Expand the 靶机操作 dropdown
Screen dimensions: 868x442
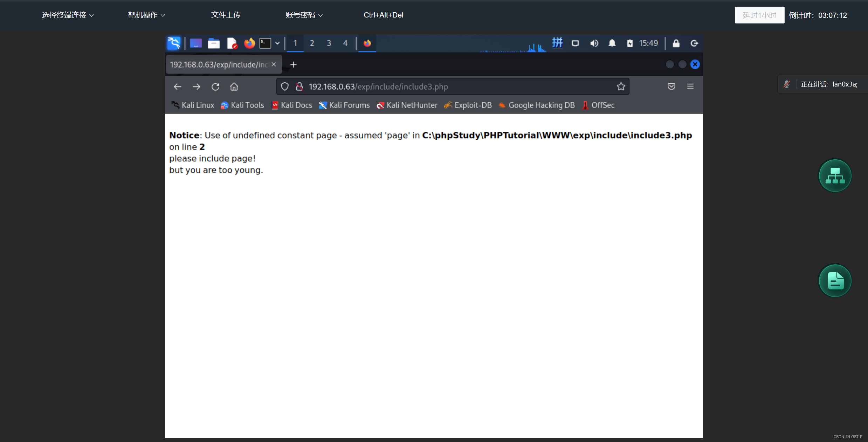point(146,15)
